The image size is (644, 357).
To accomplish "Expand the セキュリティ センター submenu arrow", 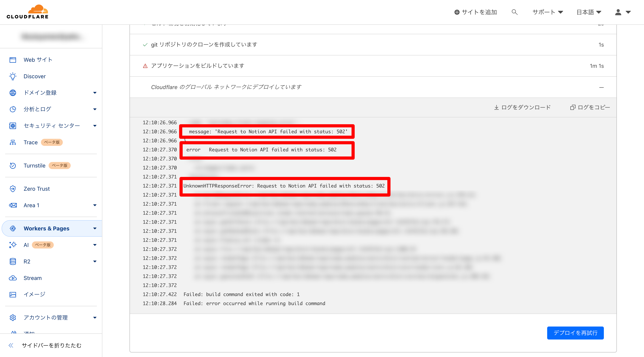I will tap(95, 126).
